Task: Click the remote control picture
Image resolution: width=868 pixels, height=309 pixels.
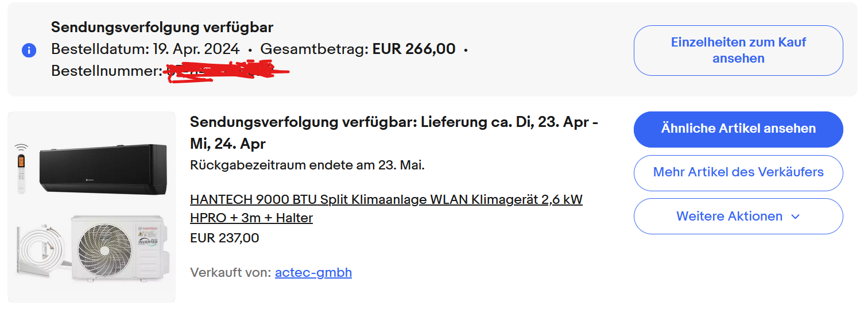Action: pos(21,173)
